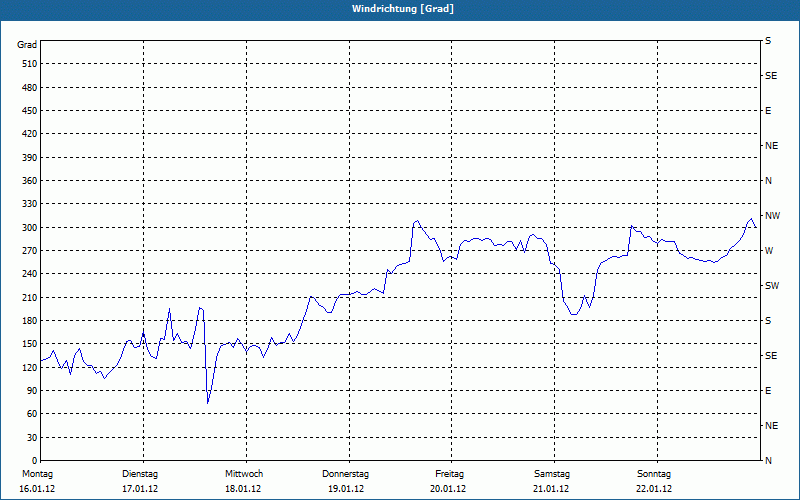Select the date 20.01.12
The width and height of the screenshot is (800, 500).
click(448, 489)
